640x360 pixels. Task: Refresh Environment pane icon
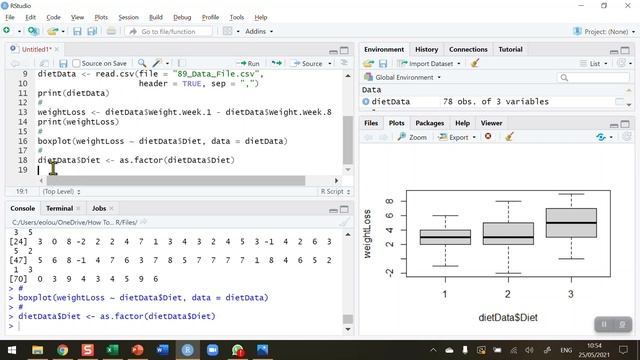(621, 63)
